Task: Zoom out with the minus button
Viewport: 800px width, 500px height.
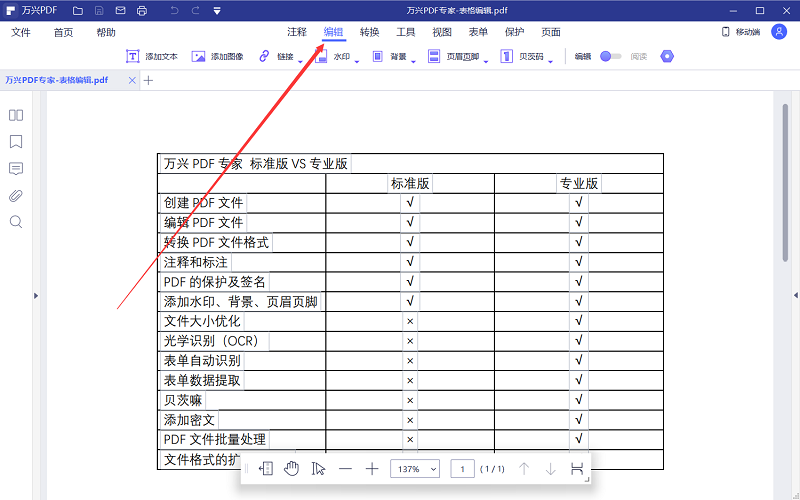Action: (345, 468)
